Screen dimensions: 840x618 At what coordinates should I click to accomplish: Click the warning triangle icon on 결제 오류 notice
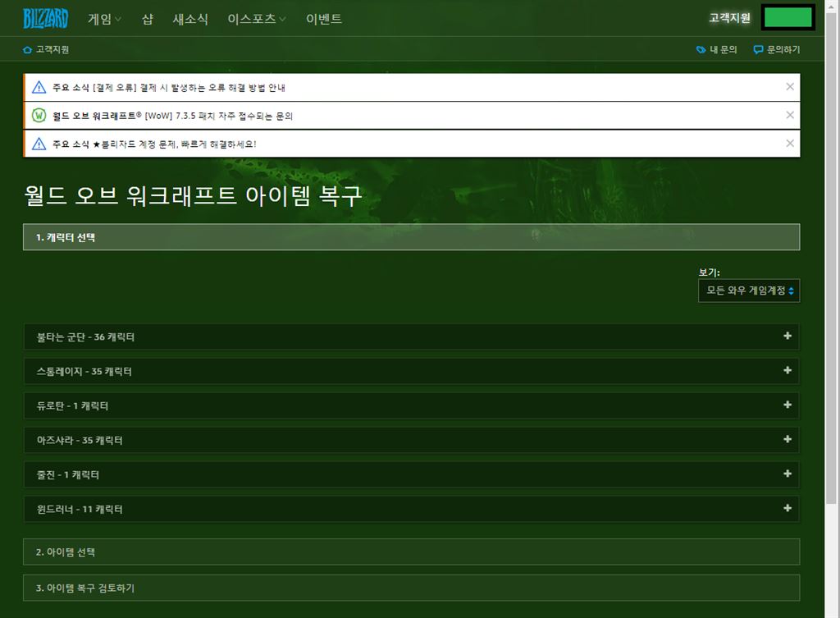coord(39,87)
